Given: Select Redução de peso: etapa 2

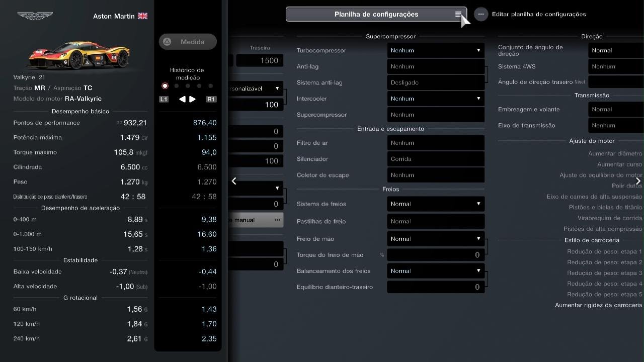Looking at the screenshot, I should [604, 262].
